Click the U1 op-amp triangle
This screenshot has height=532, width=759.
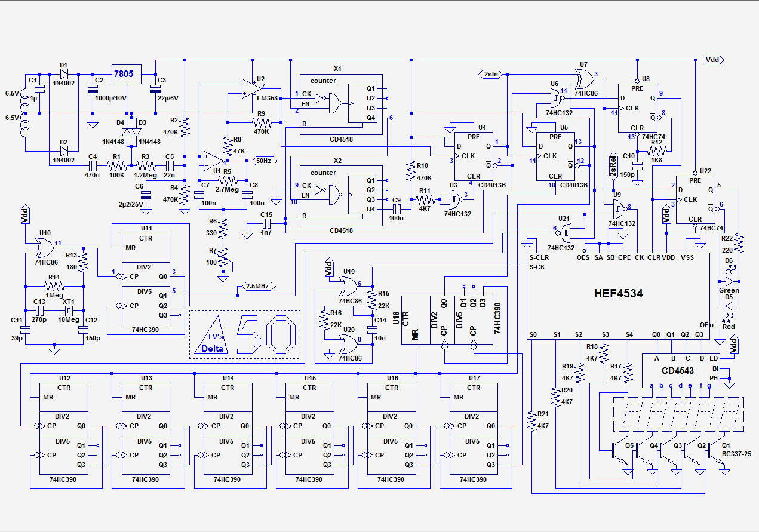pyautogui.click(x=213, y=160)
